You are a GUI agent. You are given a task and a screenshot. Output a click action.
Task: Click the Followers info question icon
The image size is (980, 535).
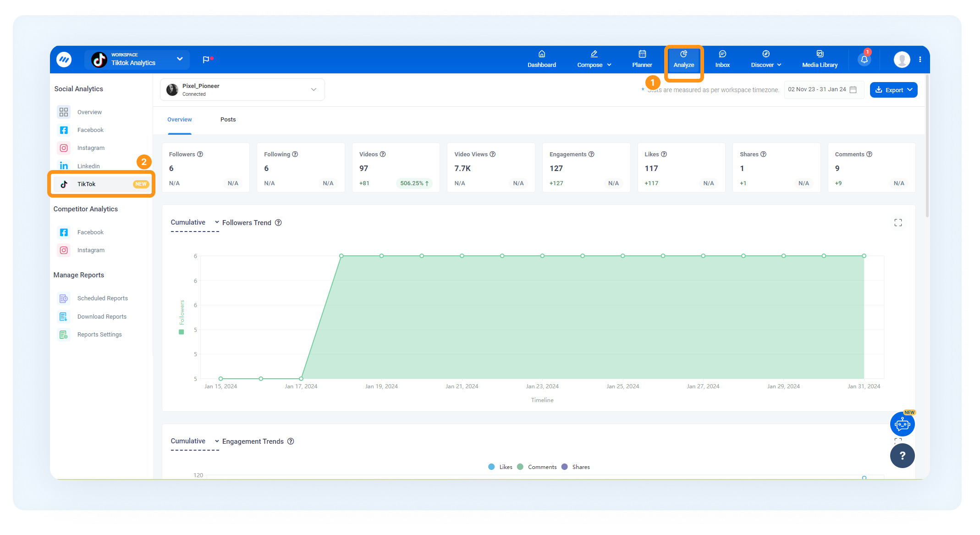pyautogui.click(x=200, y=154)
